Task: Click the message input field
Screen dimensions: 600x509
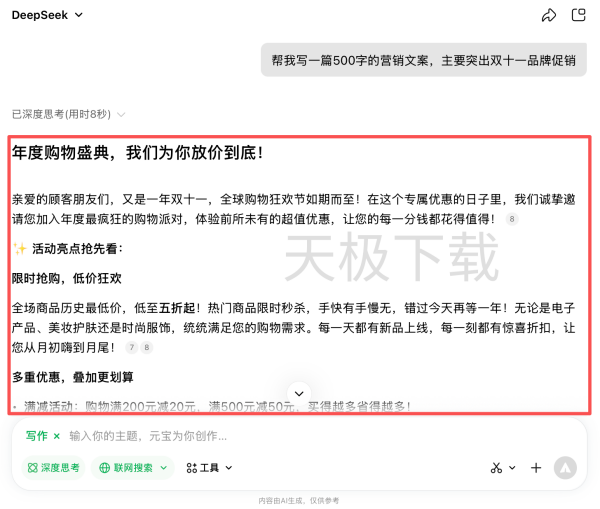Action: [300, 436]
